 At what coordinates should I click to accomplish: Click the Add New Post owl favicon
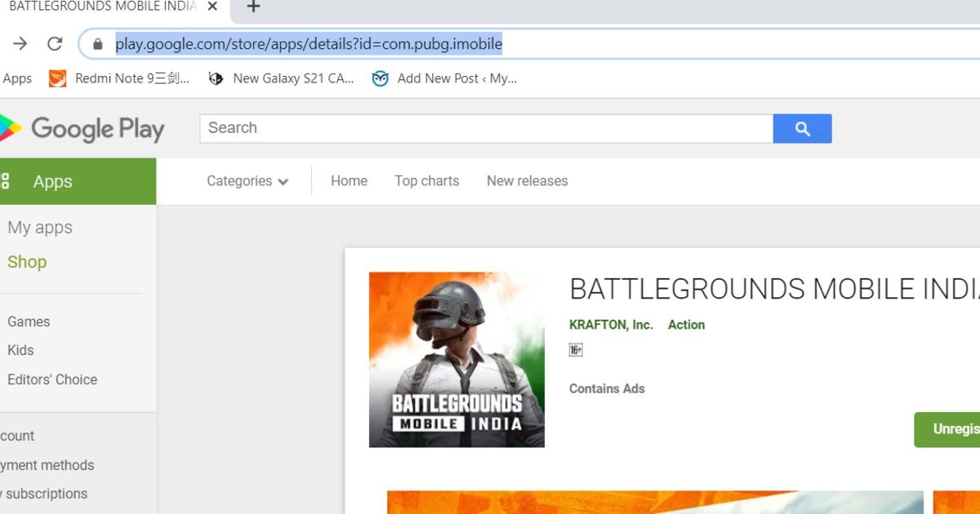coord(380,78)
